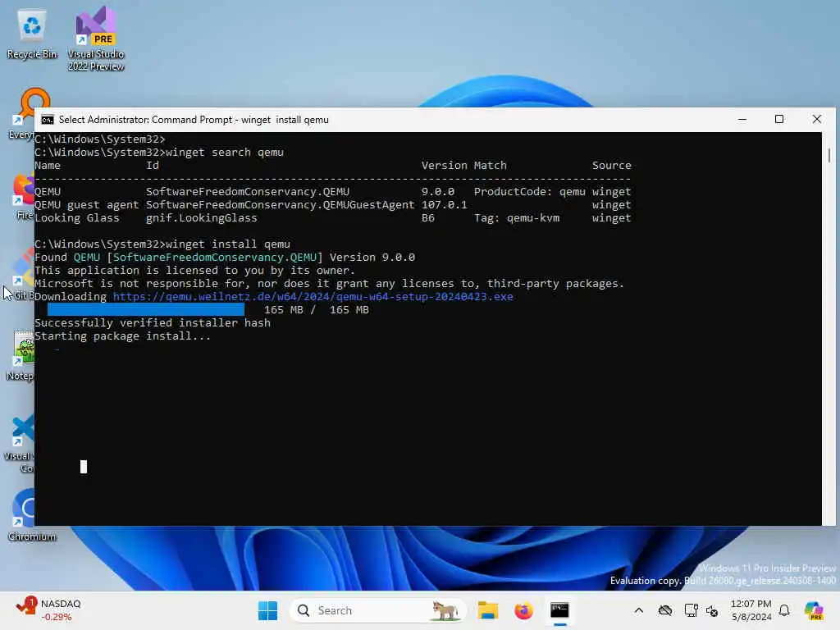
Task: Open the Windows Start menu
Action: pyautogui.click(x=268, y=610)
